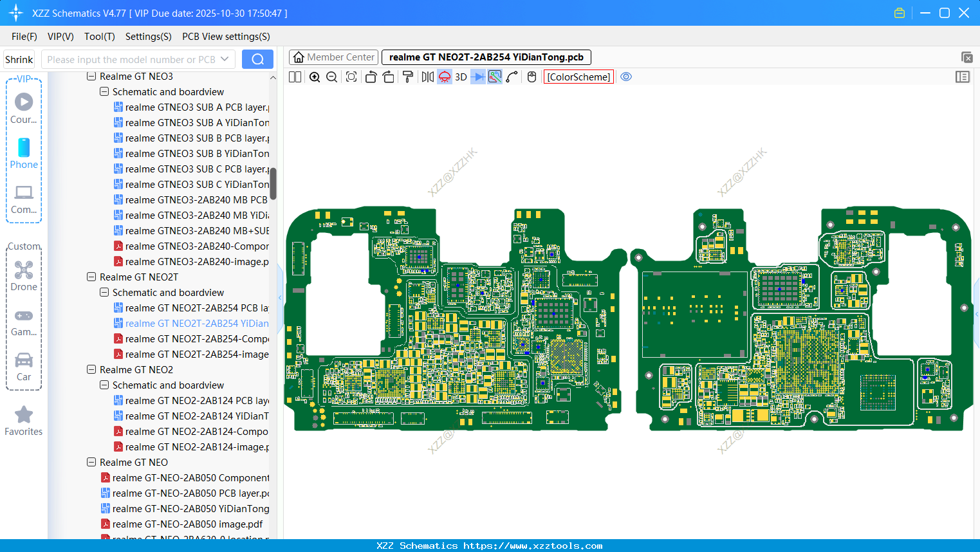This screenshot has height=552, width=980.
Task: Click the zoom out magnifier icon
Action: (x=332, y=77)
